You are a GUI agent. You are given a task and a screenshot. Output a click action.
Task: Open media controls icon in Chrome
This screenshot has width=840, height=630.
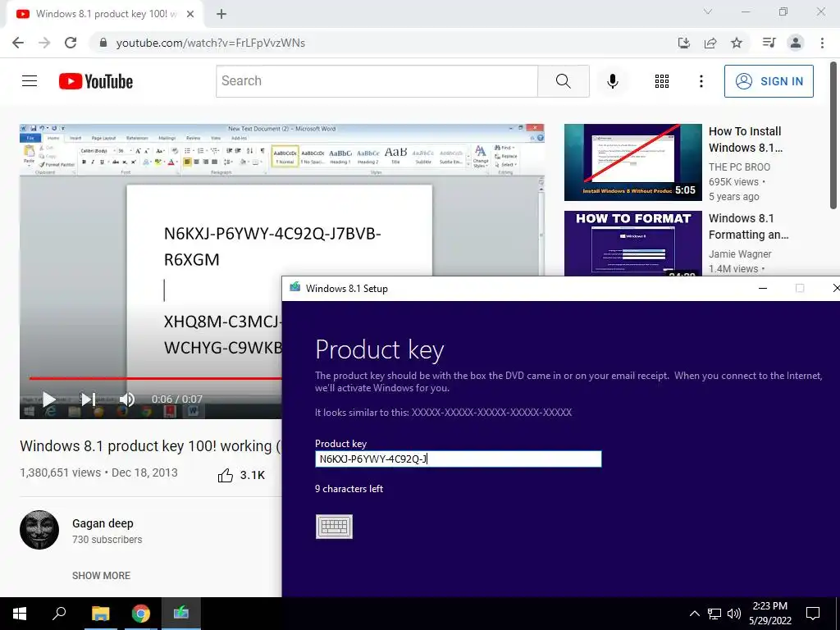[769, 43]
